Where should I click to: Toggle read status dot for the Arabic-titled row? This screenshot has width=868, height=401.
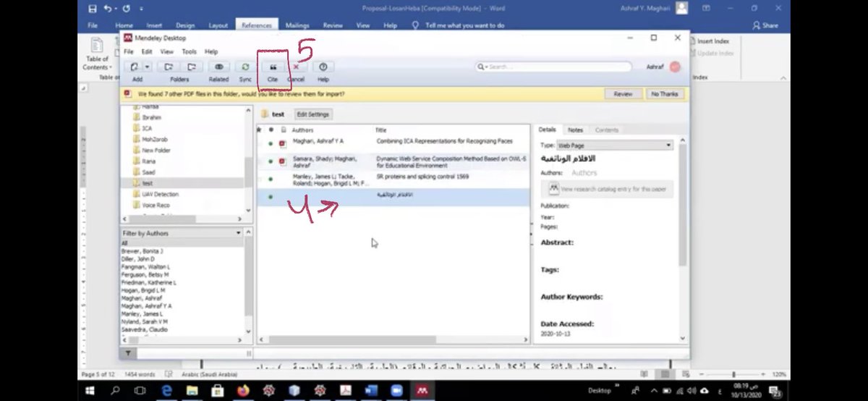click(x=271, y=196)
